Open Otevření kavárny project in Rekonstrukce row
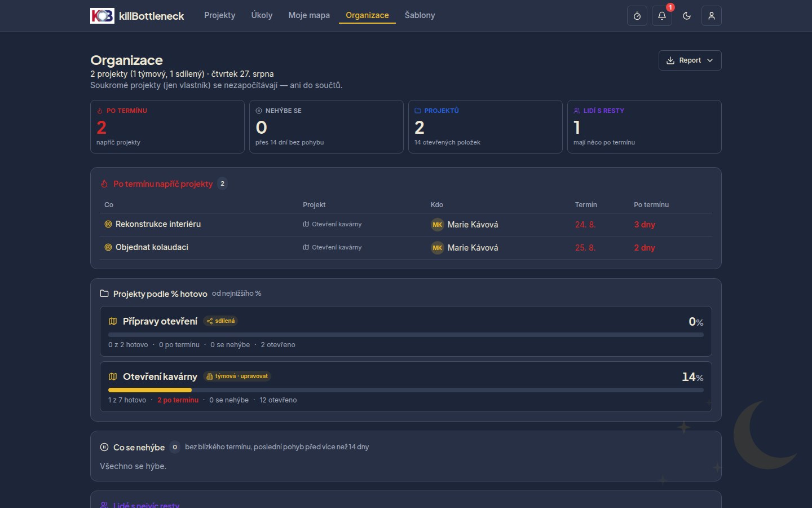The image size is (812, 508). click(x=332, y=224)
